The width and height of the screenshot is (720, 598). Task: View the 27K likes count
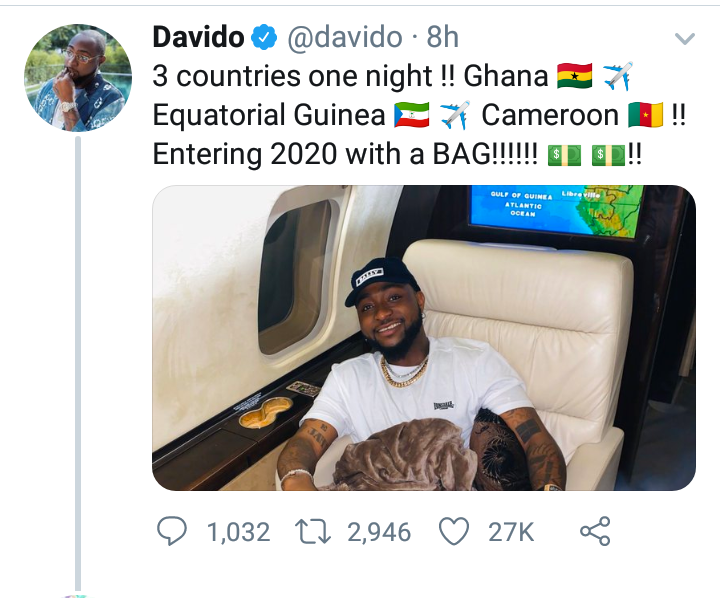(x=511, y=532)
